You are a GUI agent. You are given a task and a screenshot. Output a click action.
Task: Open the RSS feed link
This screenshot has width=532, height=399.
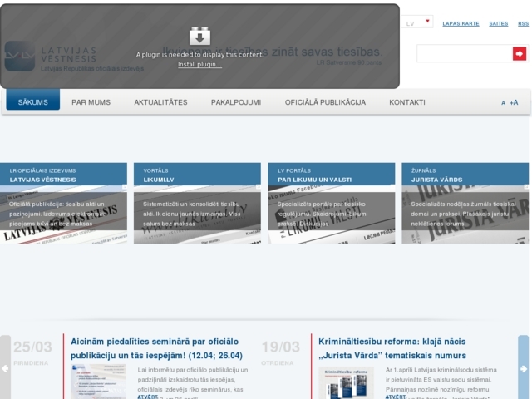click(x=523, y=23)
